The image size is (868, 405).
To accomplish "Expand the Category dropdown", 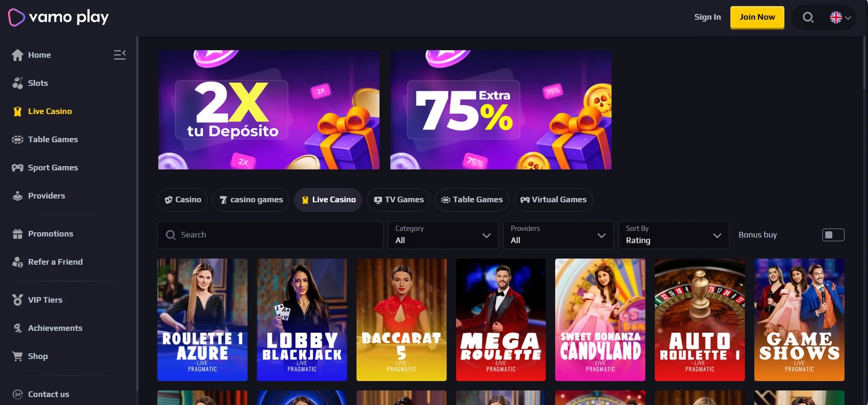I will click(x=443, y=235).
